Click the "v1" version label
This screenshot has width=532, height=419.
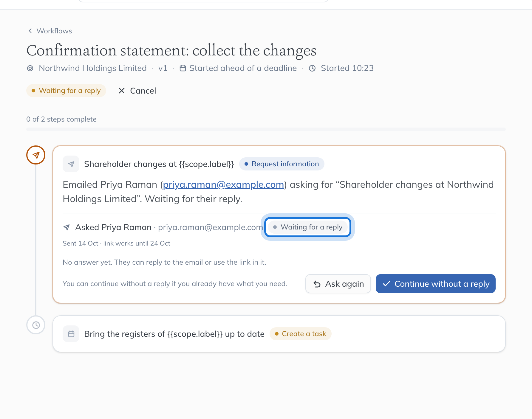click(163, 68)
